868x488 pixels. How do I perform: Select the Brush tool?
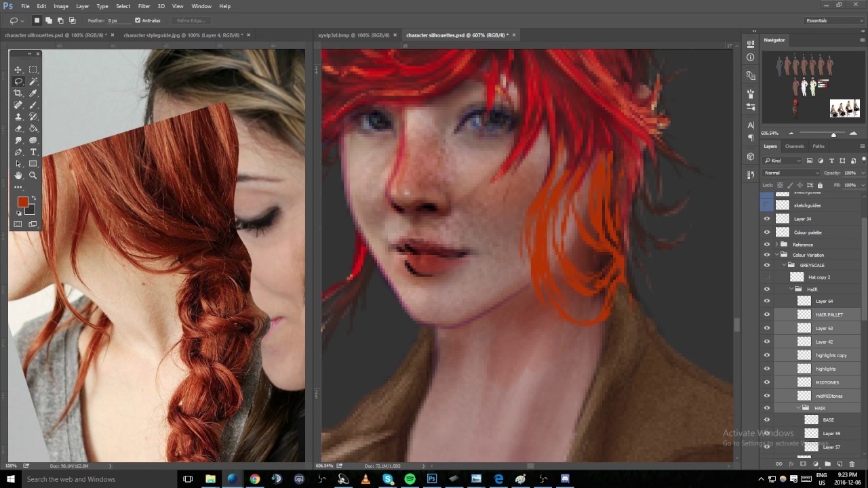(x=33, y=105)
